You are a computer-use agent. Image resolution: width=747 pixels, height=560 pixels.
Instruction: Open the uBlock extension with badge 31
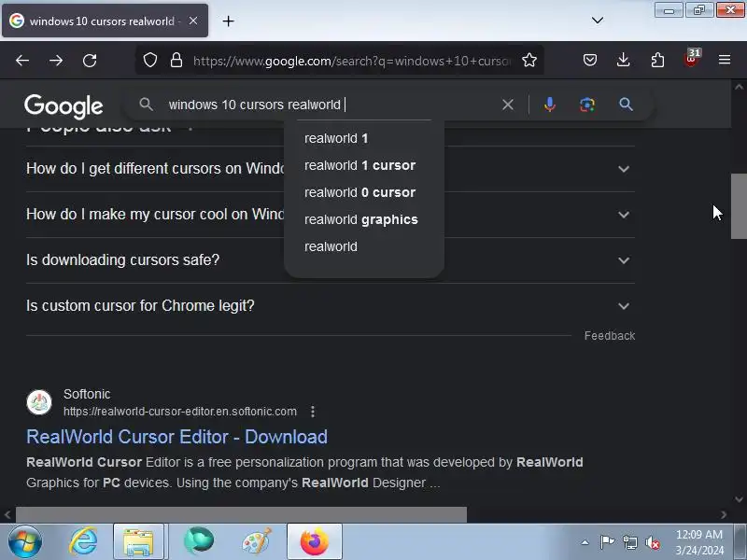pos(692,59)
